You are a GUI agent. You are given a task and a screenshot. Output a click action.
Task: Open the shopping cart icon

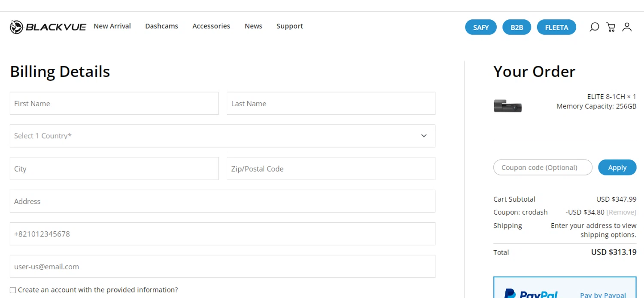[611, 27]
